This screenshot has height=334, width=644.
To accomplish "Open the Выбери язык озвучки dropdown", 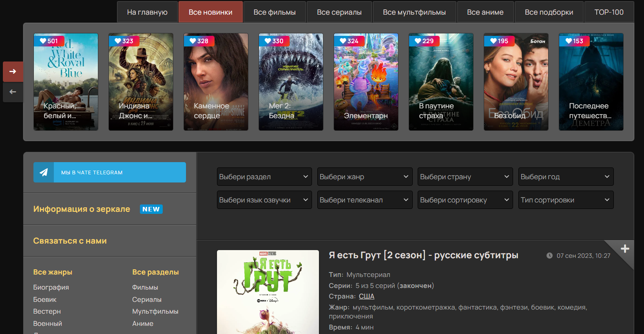I will click(264, 200).
